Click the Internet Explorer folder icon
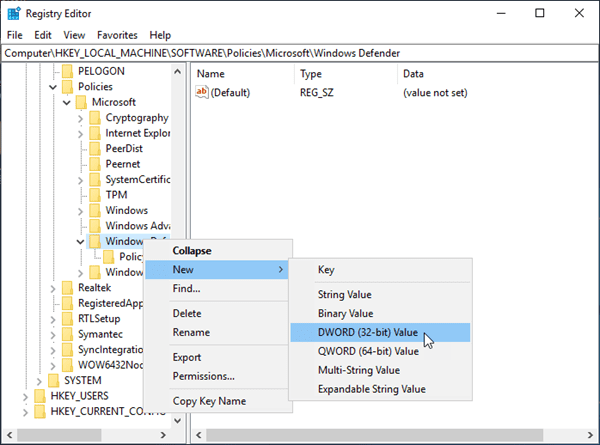 [x=95, y=133]
